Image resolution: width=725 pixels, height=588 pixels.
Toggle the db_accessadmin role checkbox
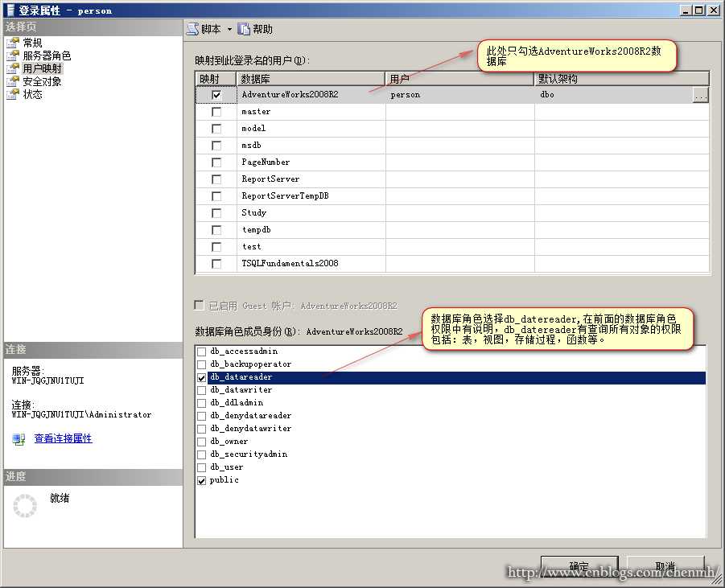point(202,352)
